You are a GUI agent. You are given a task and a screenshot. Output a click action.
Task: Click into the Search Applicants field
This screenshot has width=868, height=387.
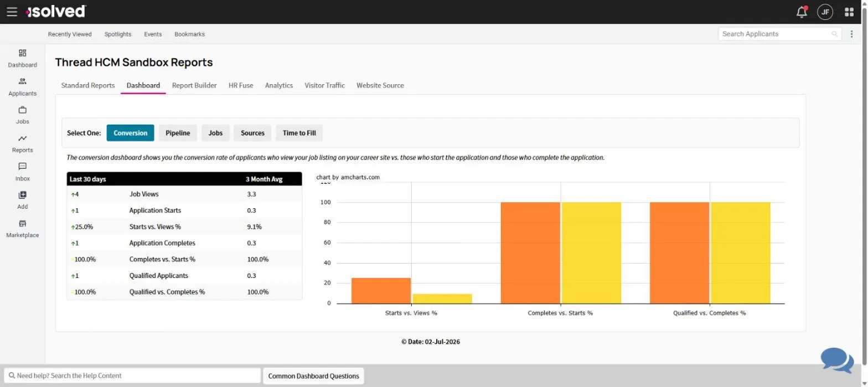[775, 34]
